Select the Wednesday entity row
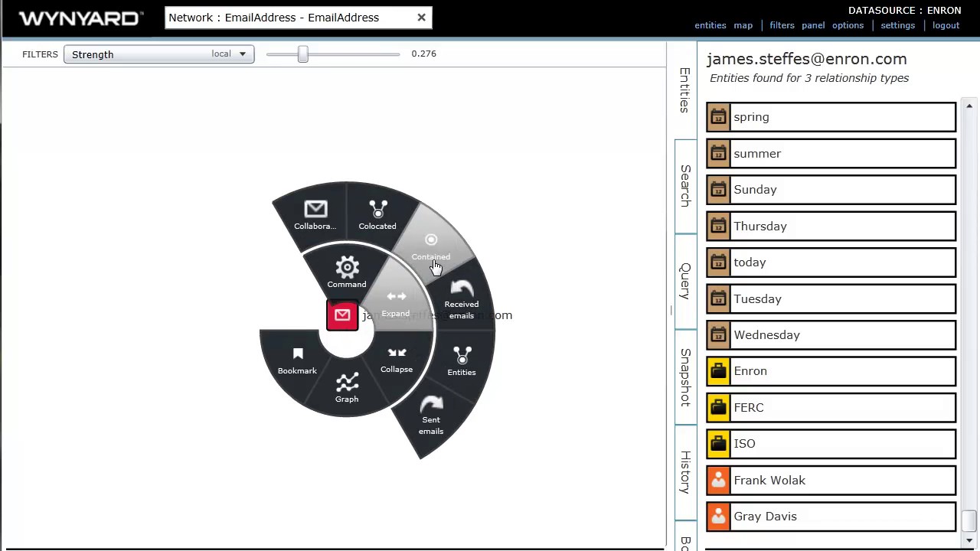The width and height of the screenshot is (980, 551). coord(831,335)
